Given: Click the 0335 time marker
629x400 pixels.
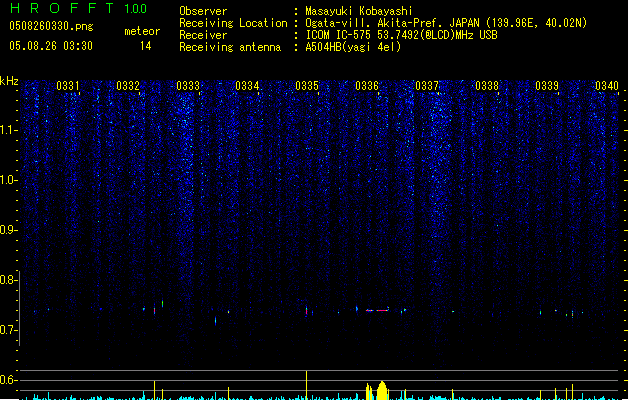Looking at the screenshot, I should tap(307, 86).
